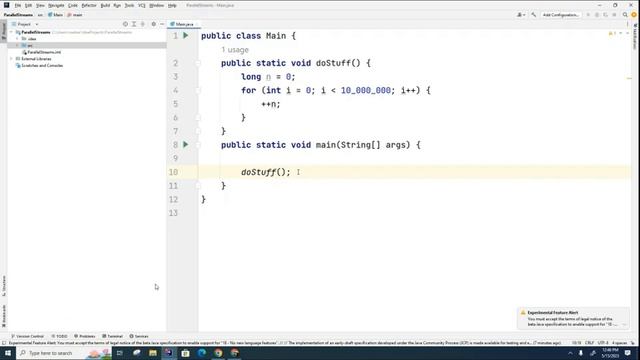Open Version Control tool window
This screenshot has height=360, width=640.
[x=27, y=336]
